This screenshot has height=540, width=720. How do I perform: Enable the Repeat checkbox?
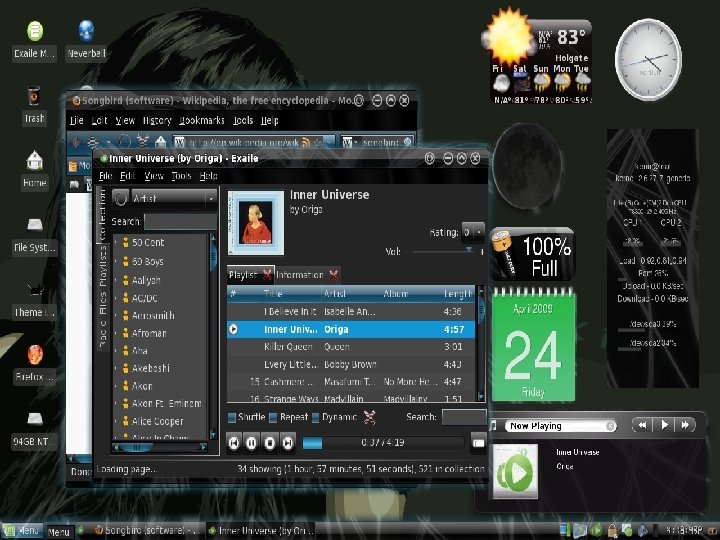pyautogui.click(x=273, y=417)
